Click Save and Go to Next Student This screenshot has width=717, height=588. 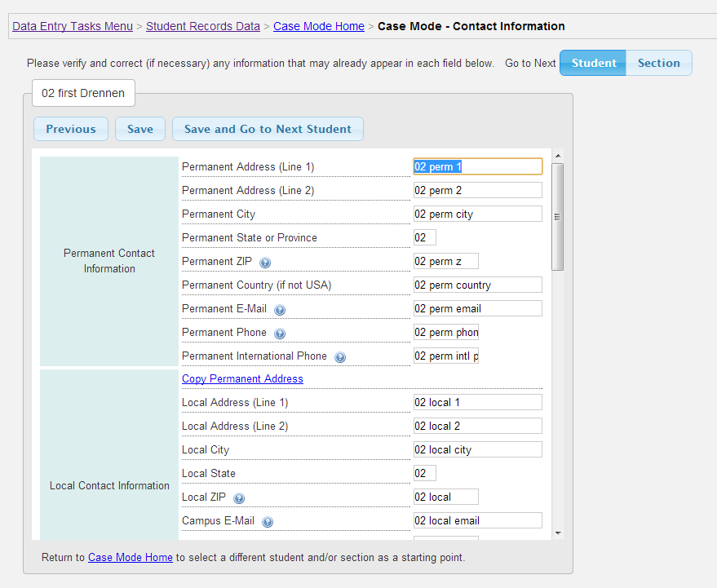(268, 129)
